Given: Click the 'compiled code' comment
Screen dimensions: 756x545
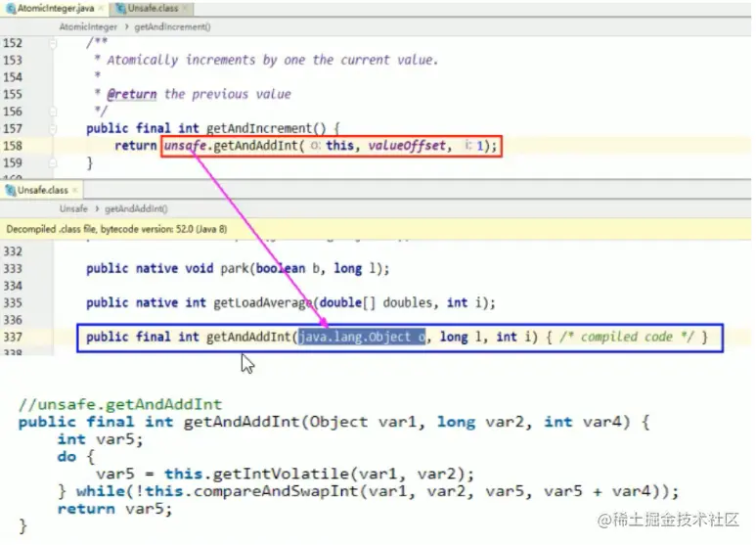Looking at the screenshot, I should [627, 337].
